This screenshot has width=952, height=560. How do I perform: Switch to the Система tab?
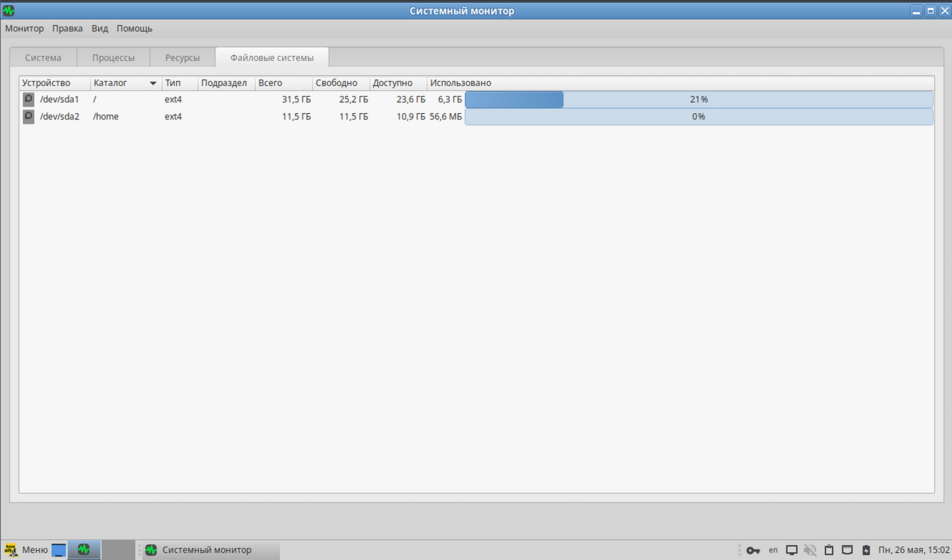point(43,58)
